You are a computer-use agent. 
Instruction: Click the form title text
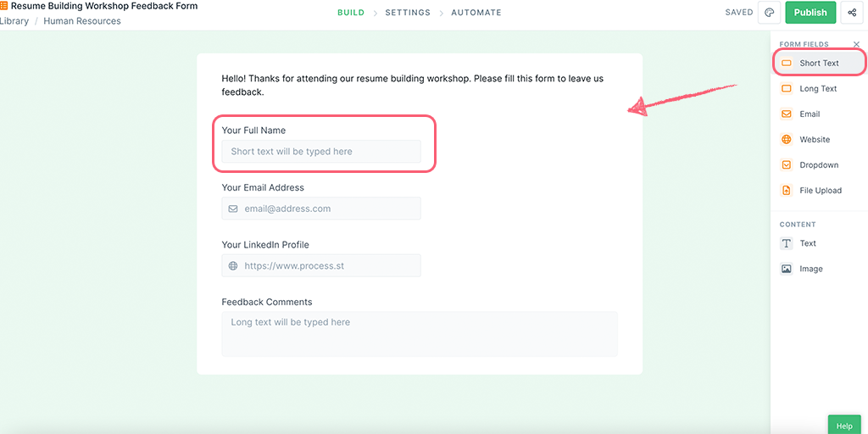click(104, 7)
